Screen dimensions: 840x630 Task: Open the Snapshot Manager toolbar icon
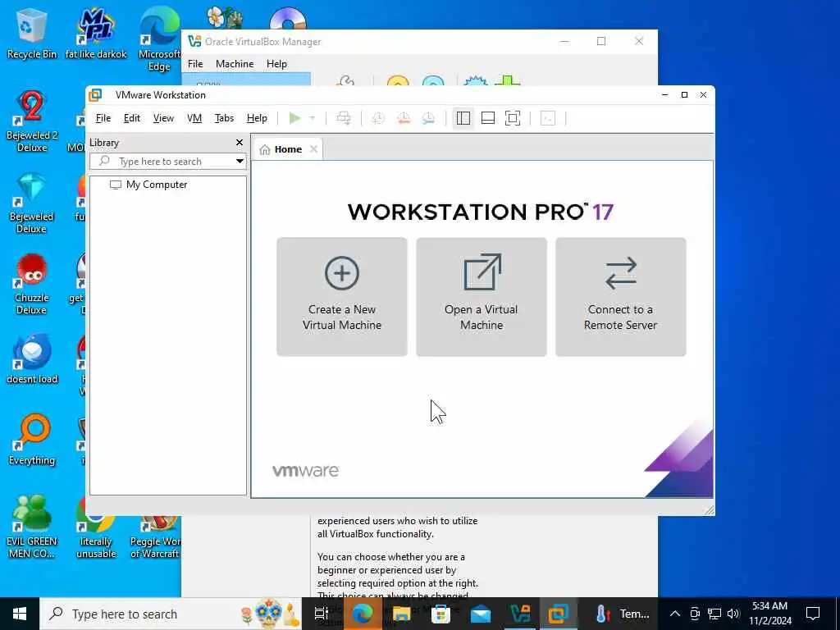(428, 118)
